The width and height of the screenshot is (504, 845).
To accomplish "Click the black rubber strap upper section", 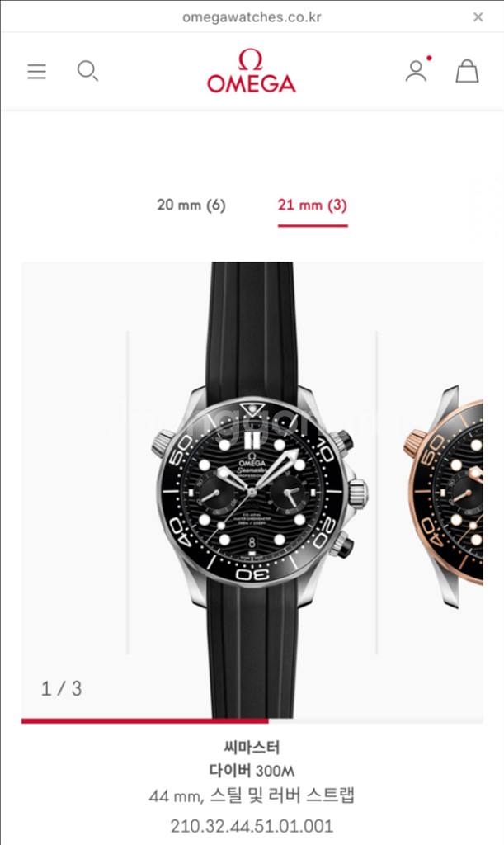I will tap(252, 328).
